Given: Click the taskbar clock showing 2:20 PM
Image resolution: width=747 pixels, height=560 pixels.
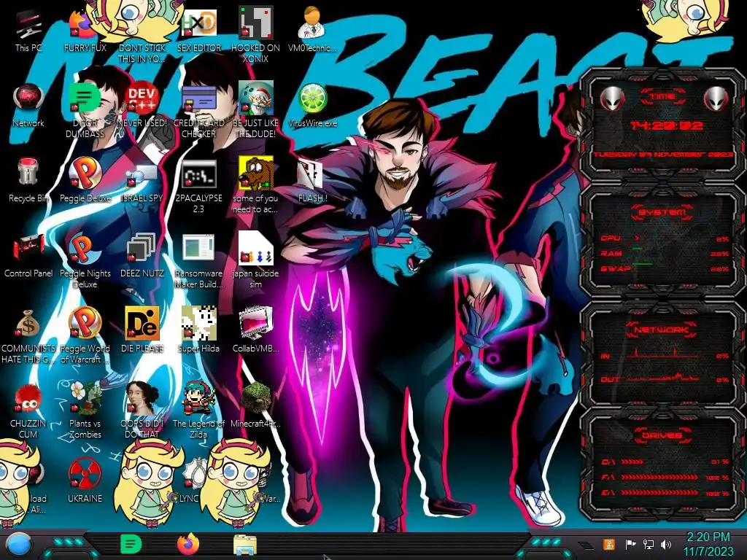Looking at the screenshot, I should (x=708, y=544).
